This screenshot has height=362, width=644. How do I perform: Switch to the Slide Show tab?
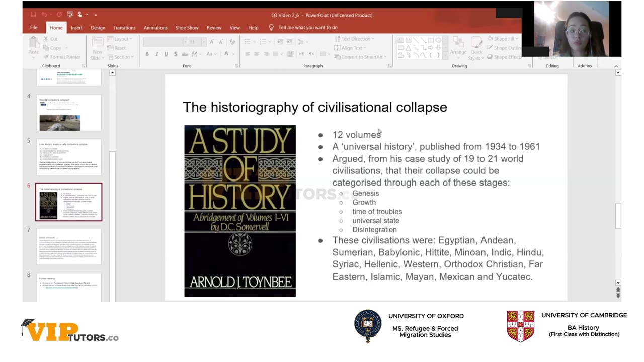tap(187, 28)
